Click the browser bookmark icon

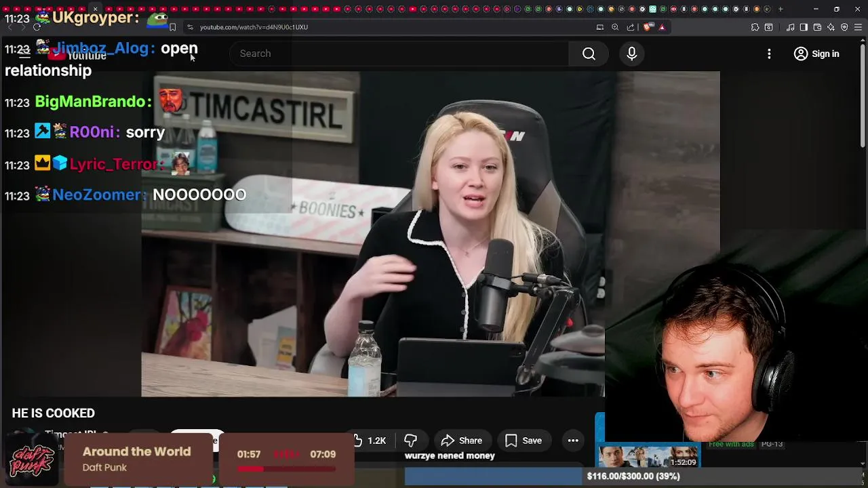tap(172, 27)
